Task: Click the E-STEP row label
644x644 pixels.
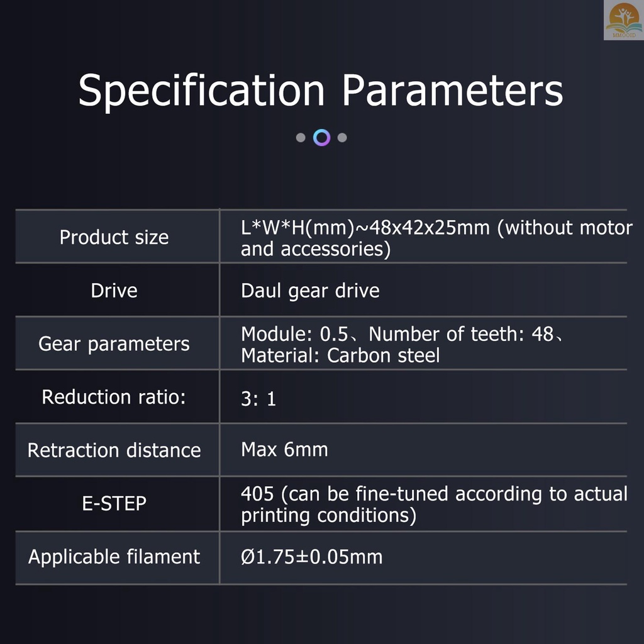Action: coord(114,504)
